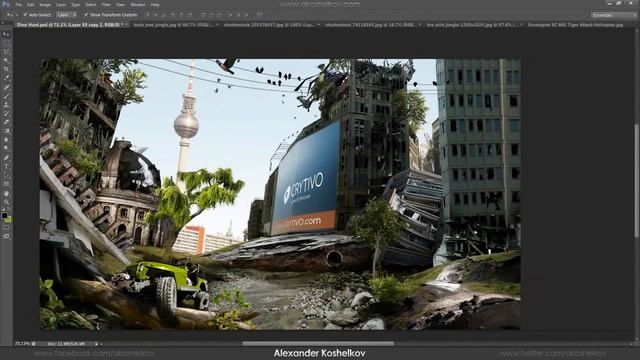Close the the_wild_jungle-1280x1024.jpg tab
Image resolution: width=640 pixels, height=360 pixels.
point(521,25)
